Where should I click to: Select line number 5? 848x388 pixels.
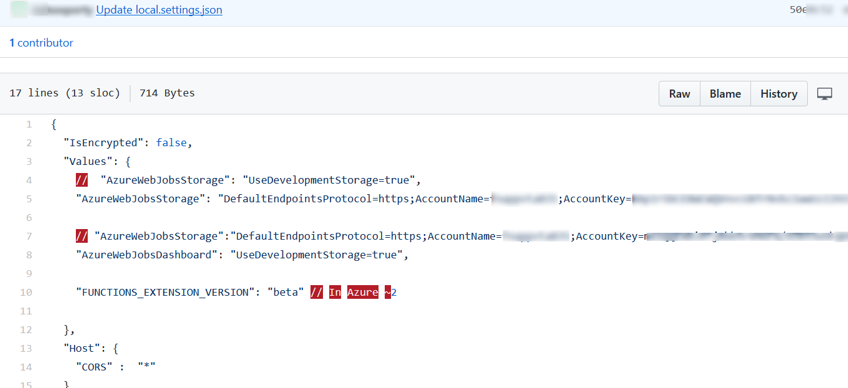(29, 199)
